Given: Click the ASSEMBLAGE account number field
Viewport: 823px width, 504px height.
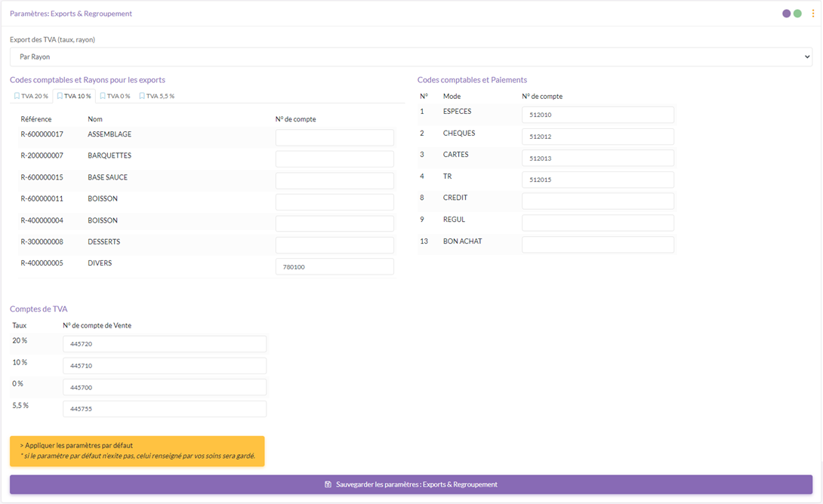Looking at the screenshot, I should pos(334,137).
